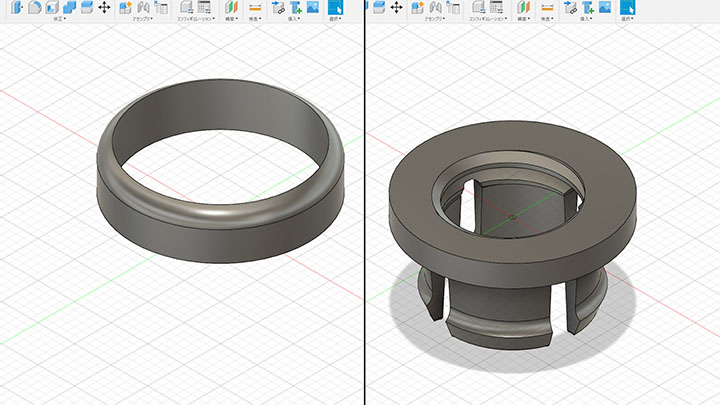720x405 pixels.
Task: Select the Combine tool in left window
Action: (x=69, y=7)
